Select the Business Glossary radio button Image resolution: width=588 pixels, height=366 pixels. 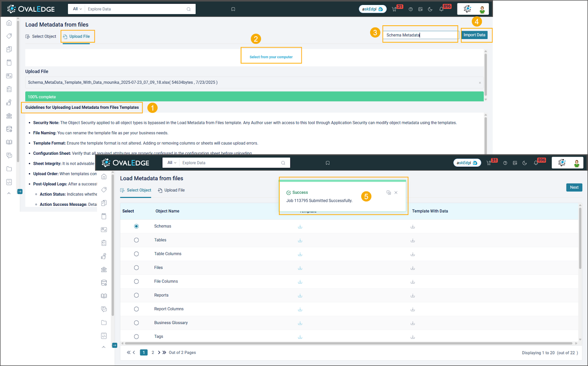pos(136,323)
